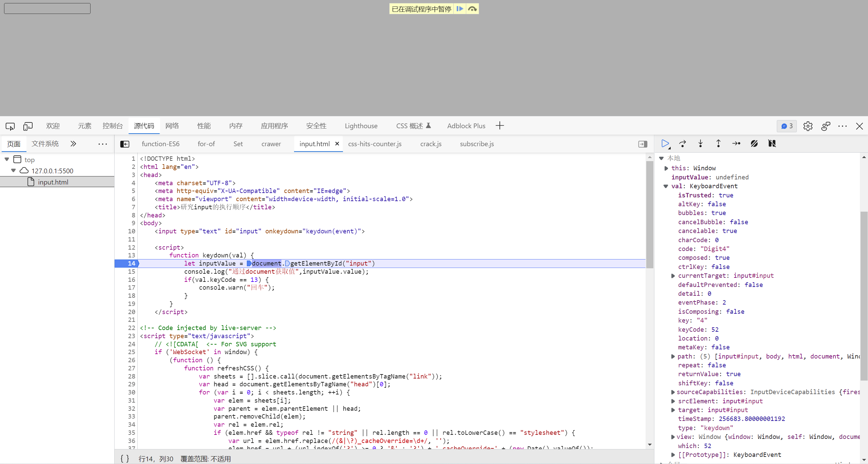Expand the sourceCapabilities property
The width and height of the screenshot is (868, 464).
[673, 392]
